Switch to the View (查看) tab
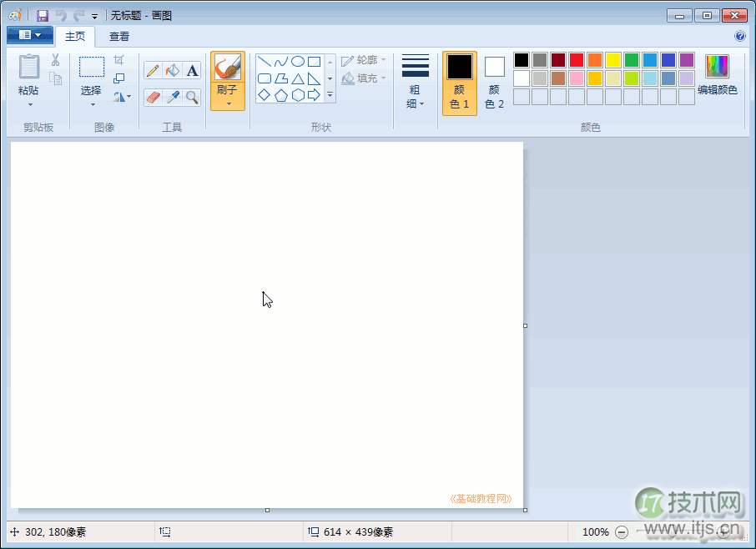 coord(119,37)
